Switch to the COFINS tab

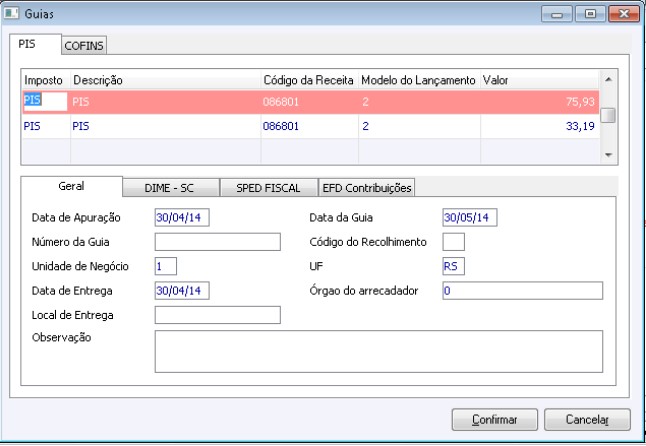(x=84, y=45)
